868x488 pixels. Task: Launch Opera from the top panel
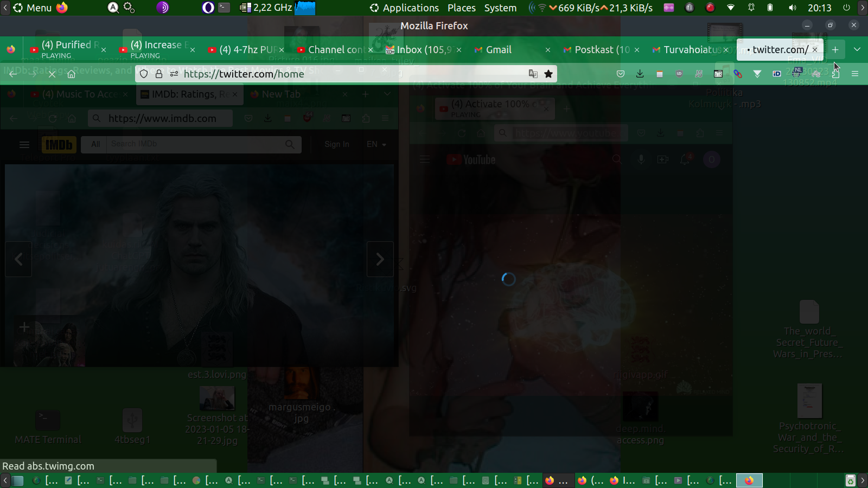208,8
